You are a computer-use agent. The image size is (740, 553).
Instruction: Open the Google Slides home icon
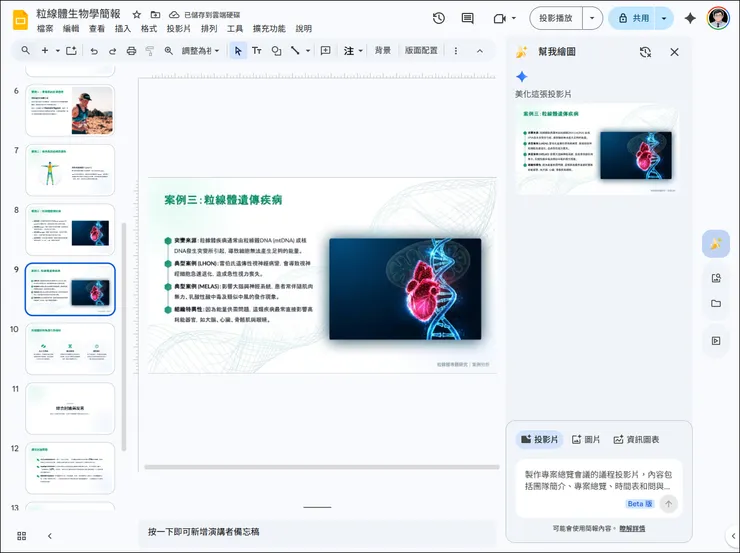click(x=20, y=20)
